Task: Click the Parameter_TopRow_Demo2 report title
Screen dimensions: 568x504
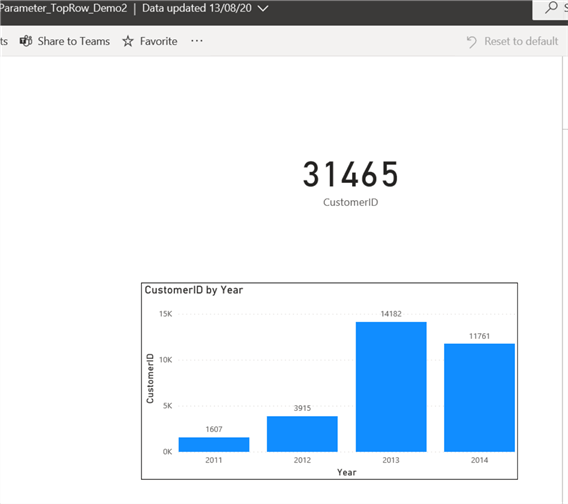Action: 63,8
